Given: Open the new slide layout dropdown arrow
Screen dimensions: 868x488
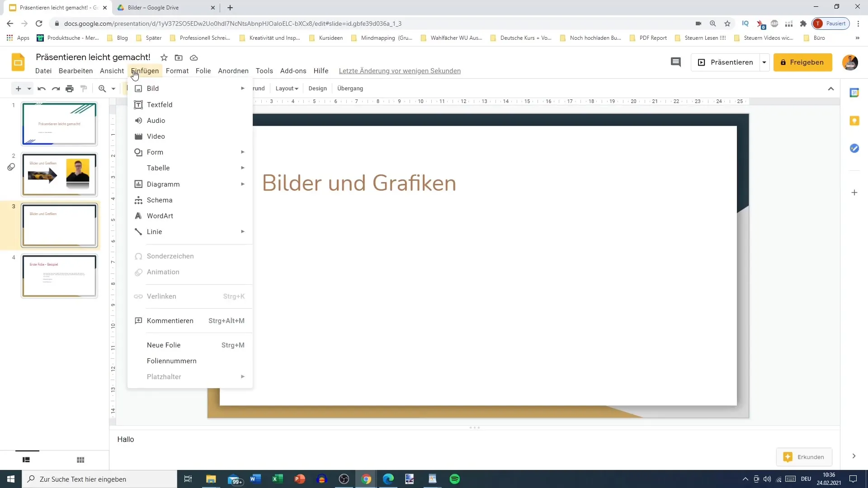Looking at the screenshot, I should (x=29, y=89).
